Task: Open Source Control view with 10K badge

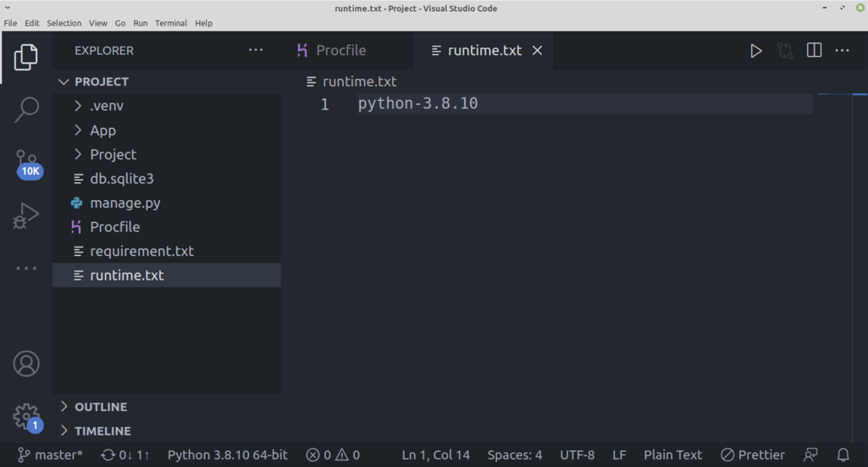Action: [x=26, y=163]
